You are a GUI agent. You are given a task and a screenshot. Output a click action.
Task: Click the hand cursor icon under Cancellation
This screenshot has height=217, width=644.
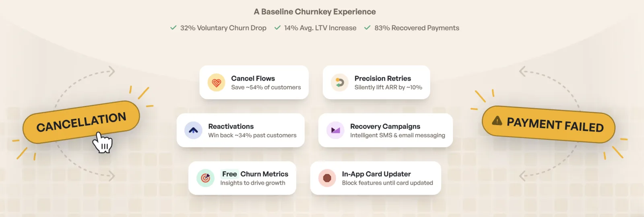103,143
